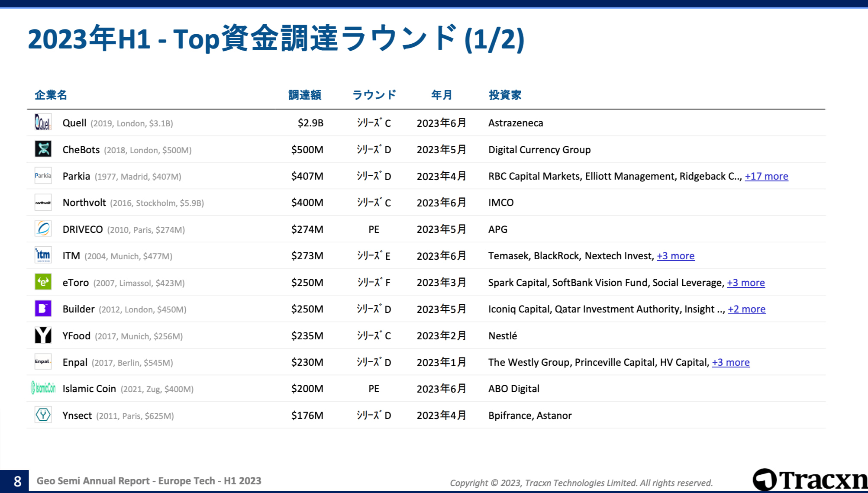Viewport: 868px width, 493px height.
Task: Click the APG investor name
Action: [498, 229]
